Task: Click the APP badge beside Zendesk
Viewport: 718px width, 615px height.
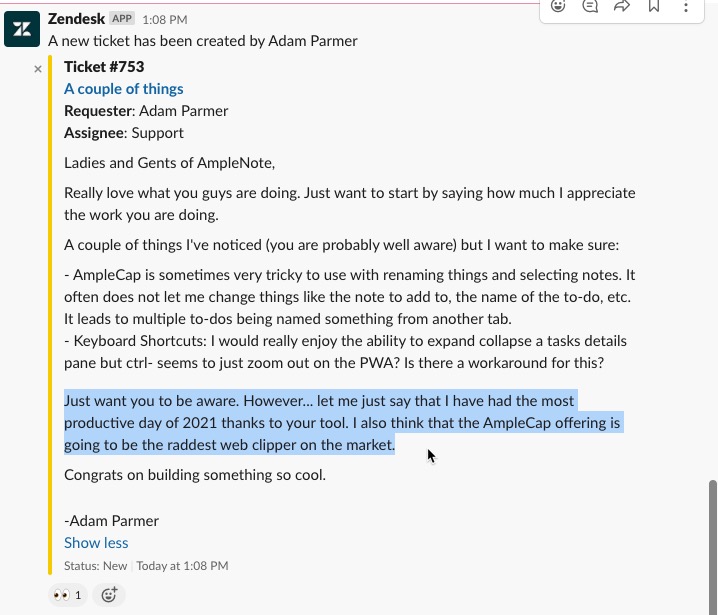Action: point(122,19)
